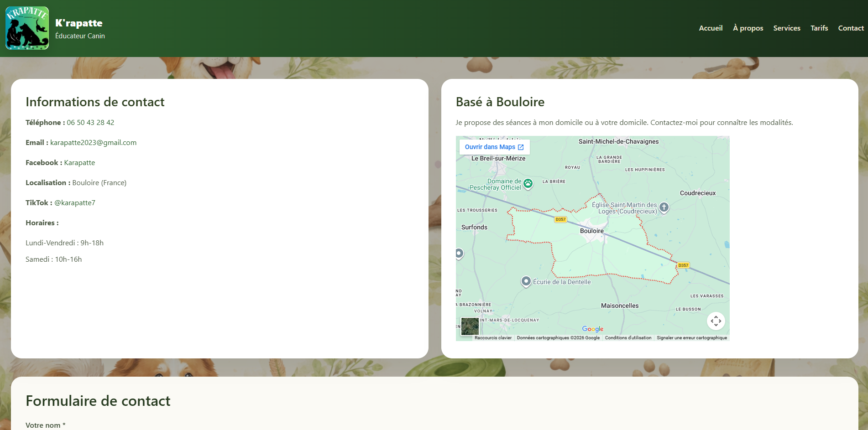Click the K'rapatte site title
The width and height of the screenshot is (868, 430).
[x=78, y=23]
